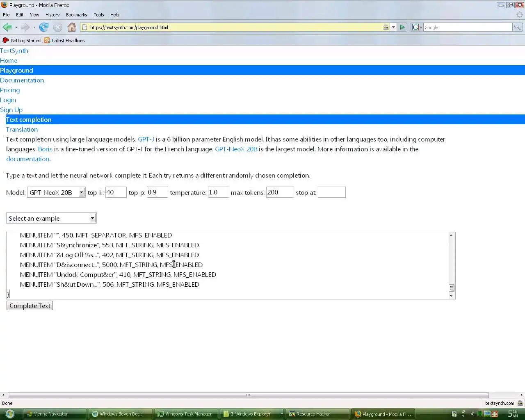Click the Firefox activity throbber icon
Screen dimensions: 525x420
coord(520,15)
